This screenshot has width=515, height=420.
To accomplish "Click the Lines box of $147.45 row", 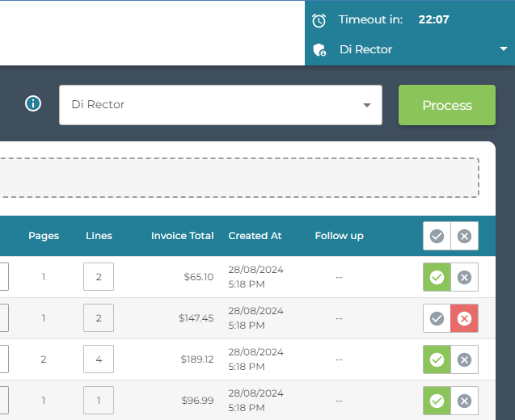I will [x=99, y=318].
